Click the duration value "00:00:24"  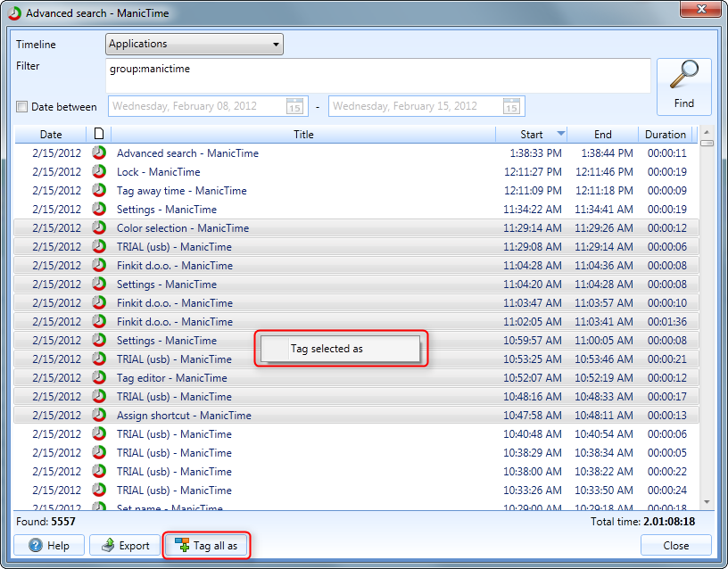click(x=666, y=491)
